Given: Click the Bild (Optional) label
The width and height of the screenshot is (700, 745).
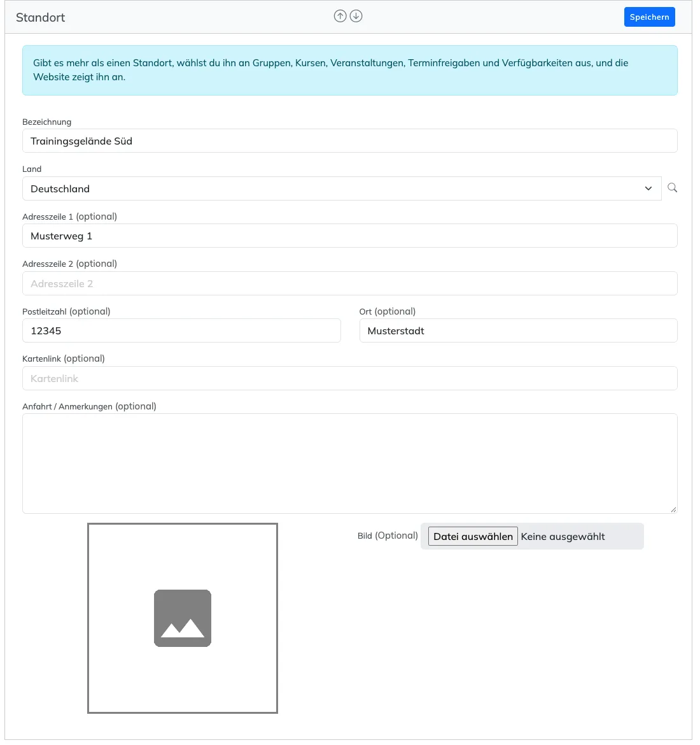Looking at the screenshot, I should (388, 536).
